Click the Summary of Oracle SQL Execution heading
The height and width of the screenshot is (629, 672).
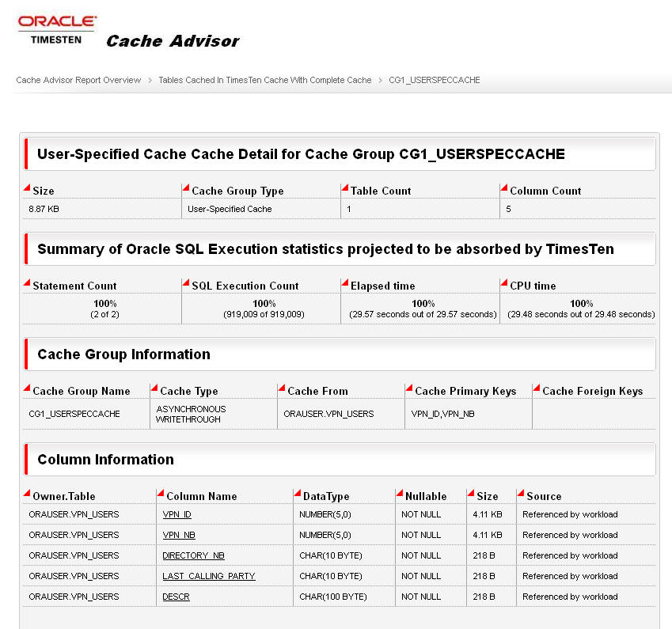326,249
